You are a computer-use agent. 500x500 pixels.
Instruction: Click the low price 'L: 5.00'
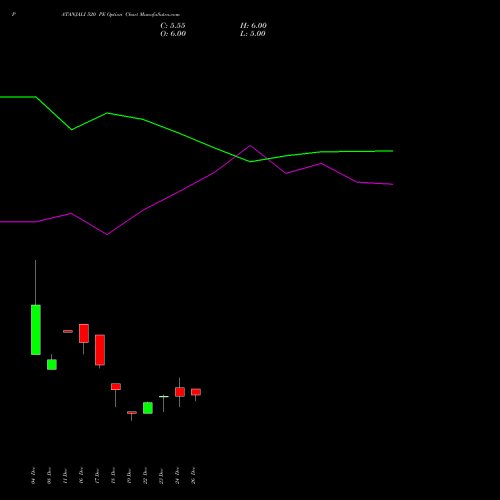(253, 34)
